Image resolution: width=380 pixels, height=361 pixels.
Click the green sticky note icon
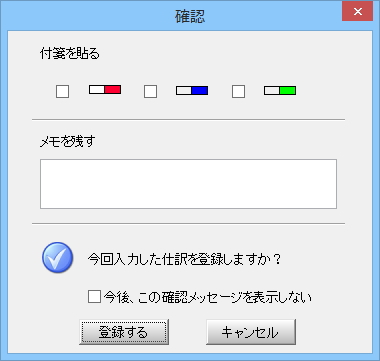(x=280, y=90)
